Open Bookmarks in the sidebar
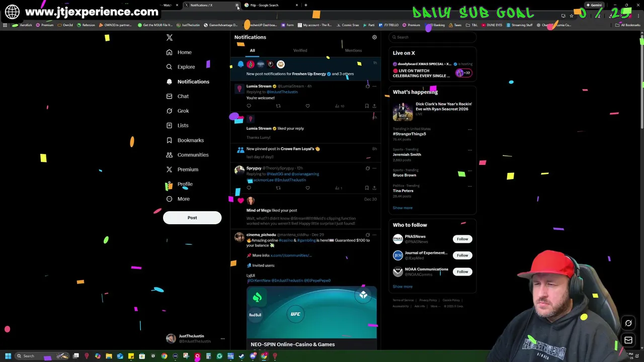 coord(185,140)
